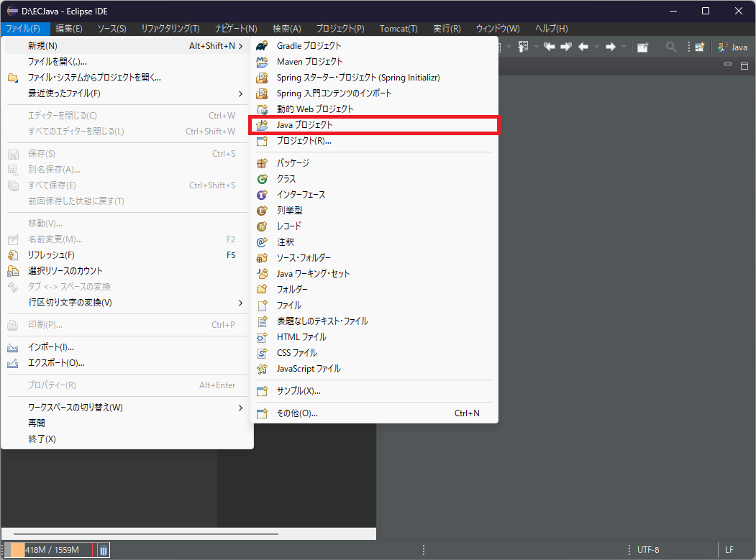Open the ソース(S) menu
Image resolution: width=756 pixels, height=560 pixels.
(112, 29)
